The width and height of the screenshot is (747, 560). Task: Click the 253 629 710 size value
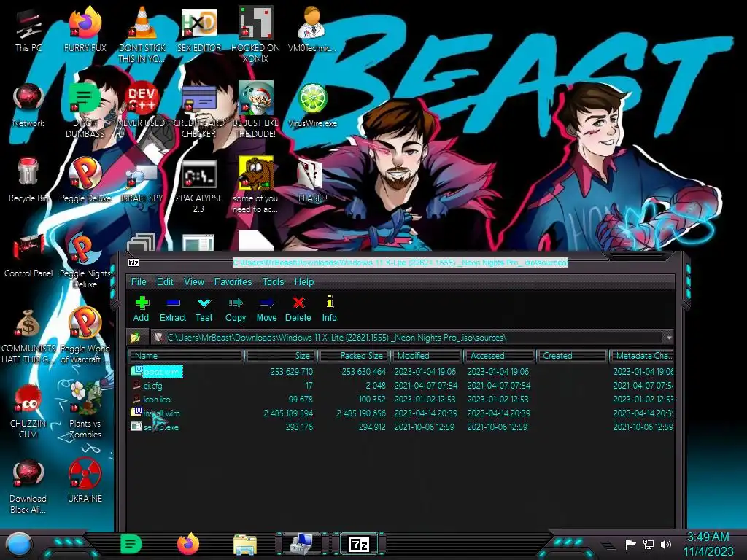pyautogui.click(x=292, y=371)
